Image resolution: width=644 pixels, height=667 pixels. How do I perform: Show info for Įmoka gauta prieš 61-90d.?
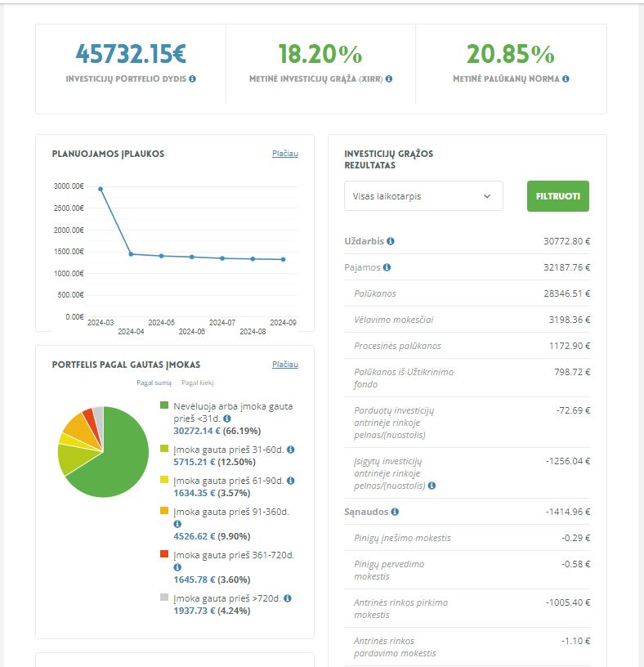[x=291, y=481]
